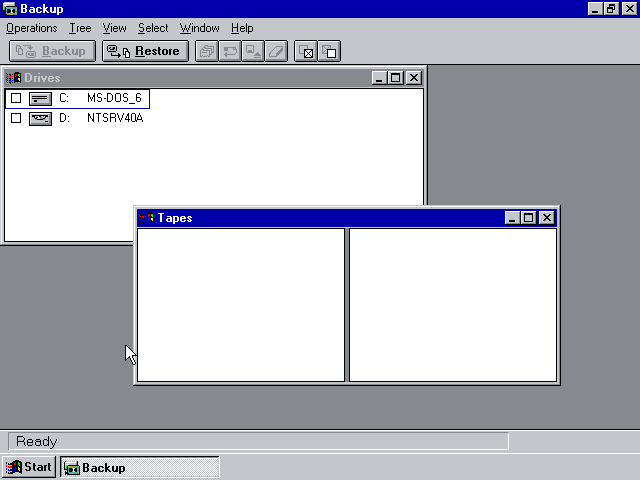Screen dimensions: 640x480
Task: Click the Tapes window control-menu icon
Action: click(x=146, y=218)
